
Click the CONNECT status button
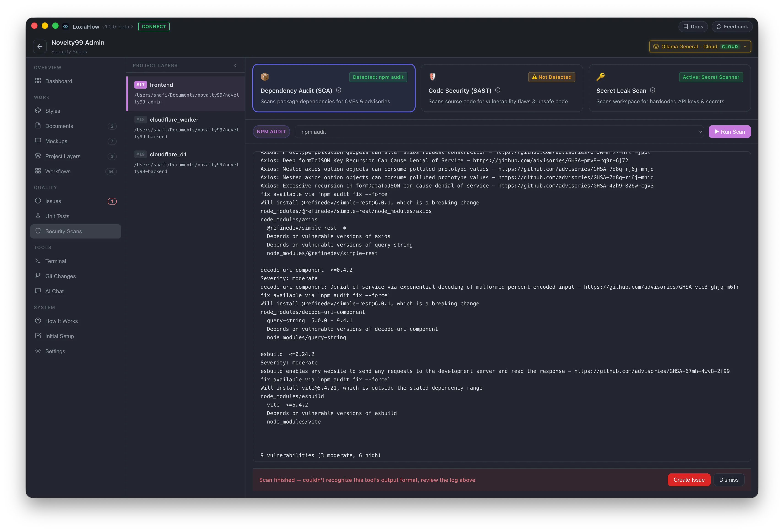(154, 26)
